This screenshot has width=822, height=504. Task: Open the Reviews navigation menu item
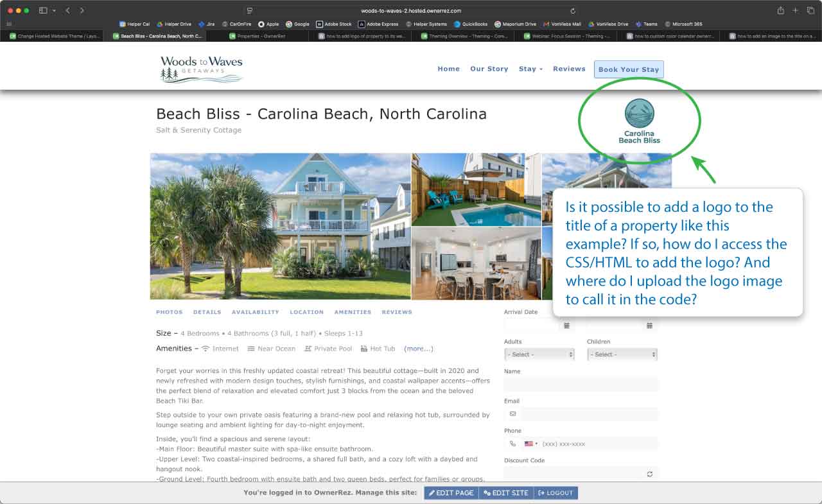[x=569, y=69]
